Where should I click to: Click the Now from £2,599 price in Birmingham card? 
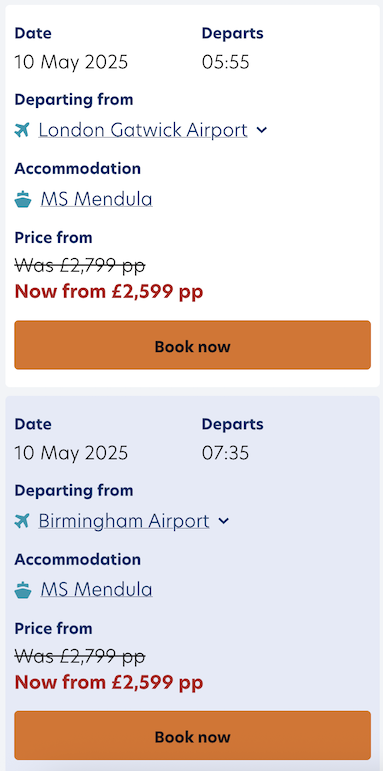[x=109, y=682]
